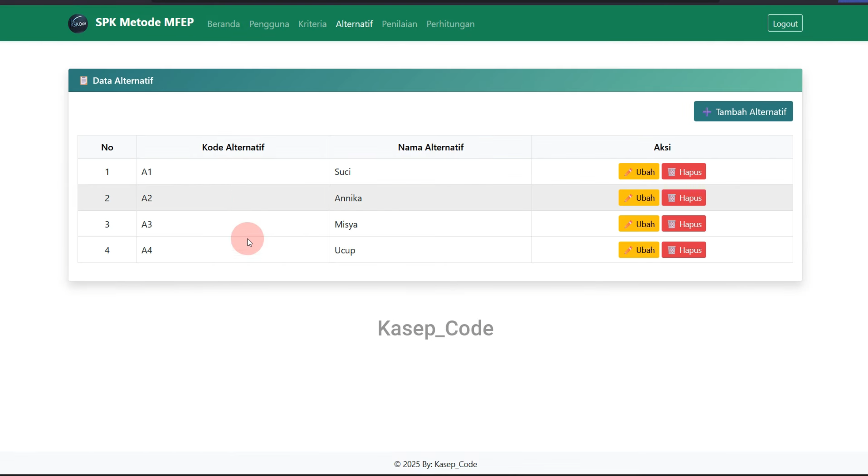
Task: Click the trash icon in Suci row
Action: click(x=672, y=172)
